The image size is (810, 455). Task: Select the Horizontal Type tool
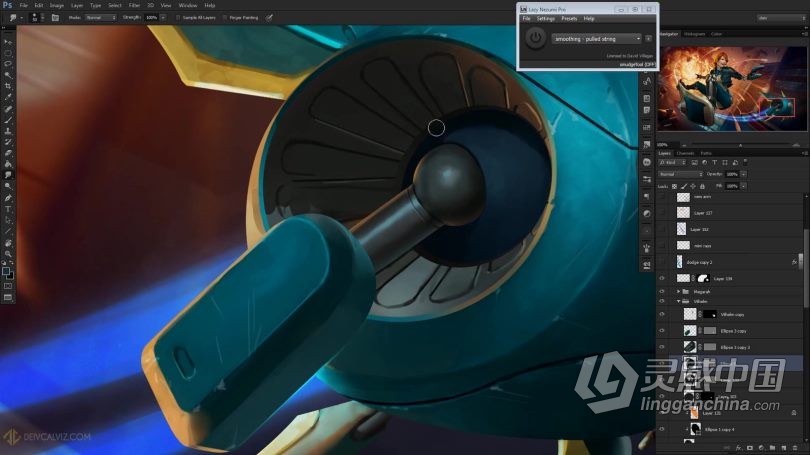[8, 209]
